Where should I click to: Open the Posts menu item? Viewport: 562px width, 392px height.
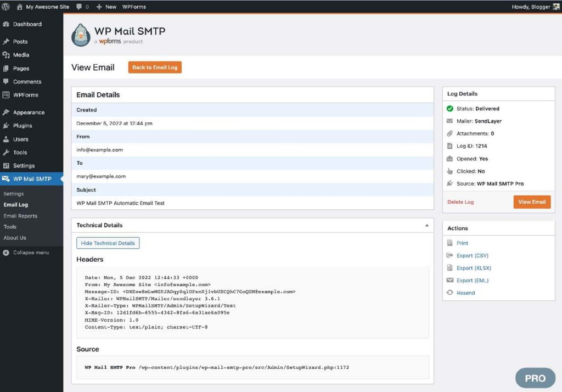click(x=31, y=42)
